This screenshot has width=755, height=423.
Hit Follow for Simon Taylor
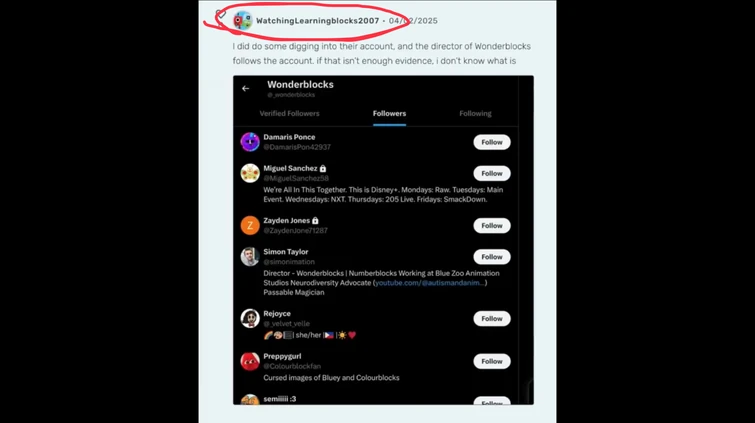click(491, 257)
